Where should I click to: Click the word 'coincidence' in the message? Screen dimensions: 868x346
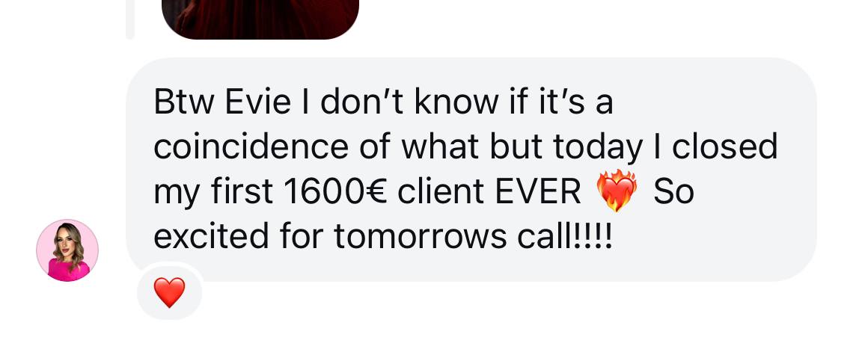coord(251,147)
